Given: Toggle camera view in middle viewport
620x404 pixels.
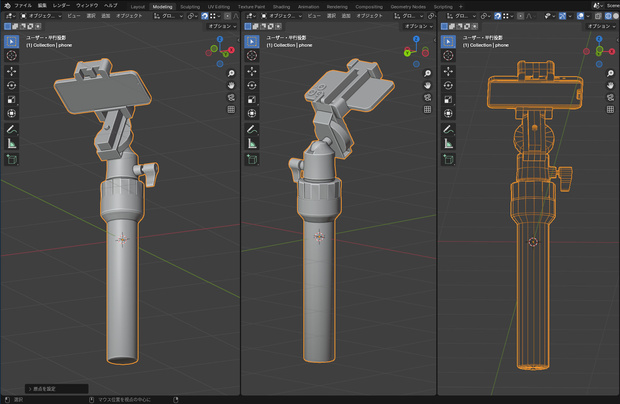Looking at the screenshot, I should point(427,98).
